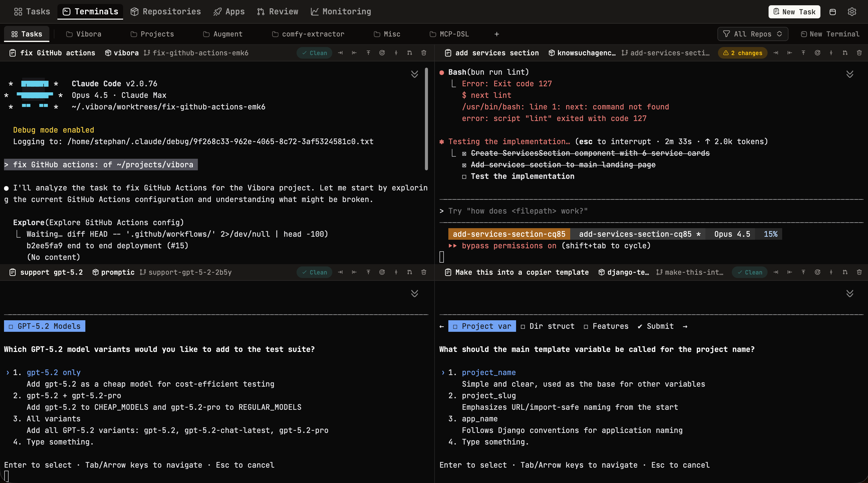This screenshot has width=868, height=483.
Task: Select the Dir struct checkbox step
Action: (548, 326)
